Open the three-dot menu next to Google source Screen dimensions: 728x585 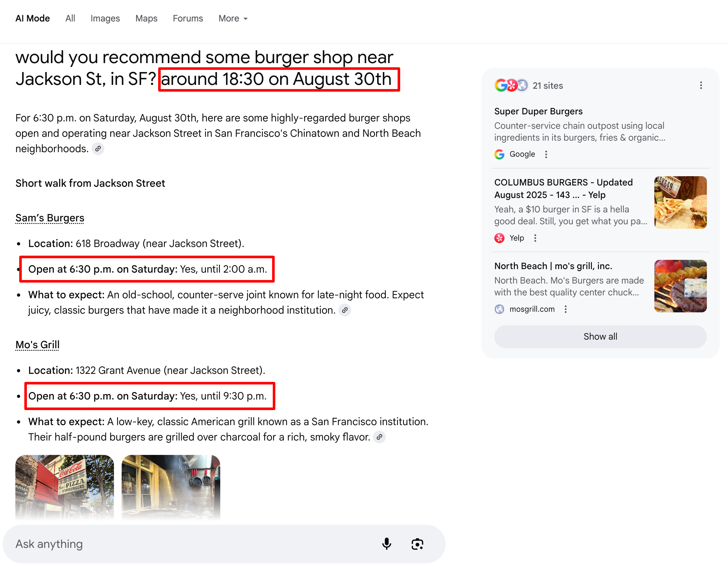click(x=546, y=154)
